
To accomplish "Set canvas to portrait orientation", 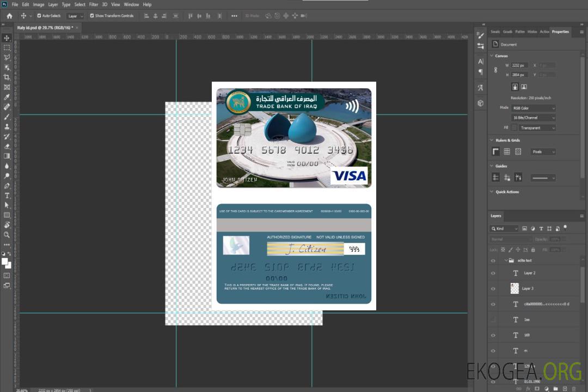I will point(515,87).
